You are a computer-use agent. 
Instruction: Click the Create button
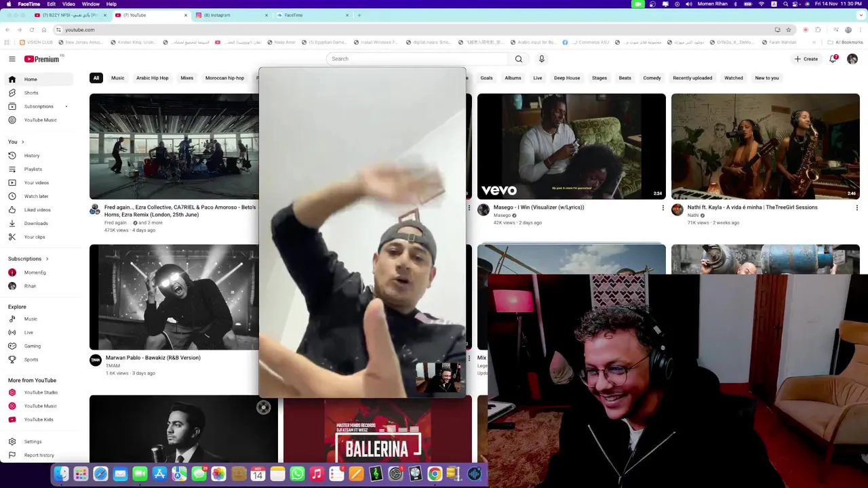(806, 59)
